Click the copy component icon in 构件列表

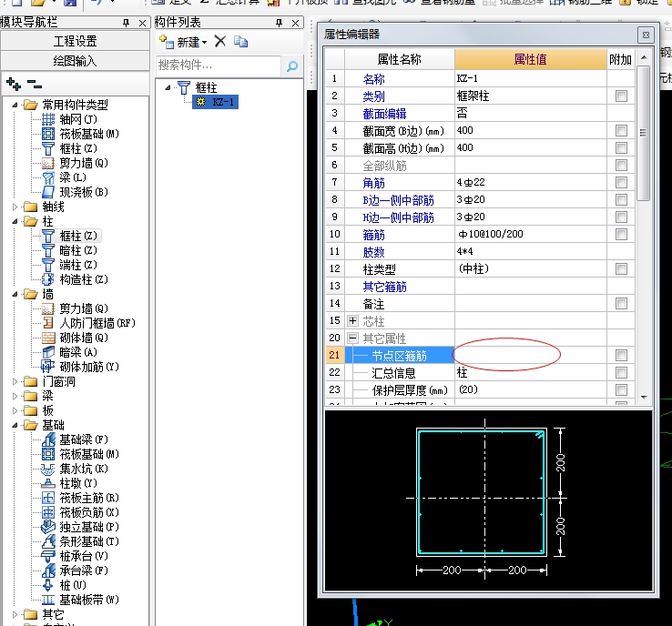[x=241, y=42]
